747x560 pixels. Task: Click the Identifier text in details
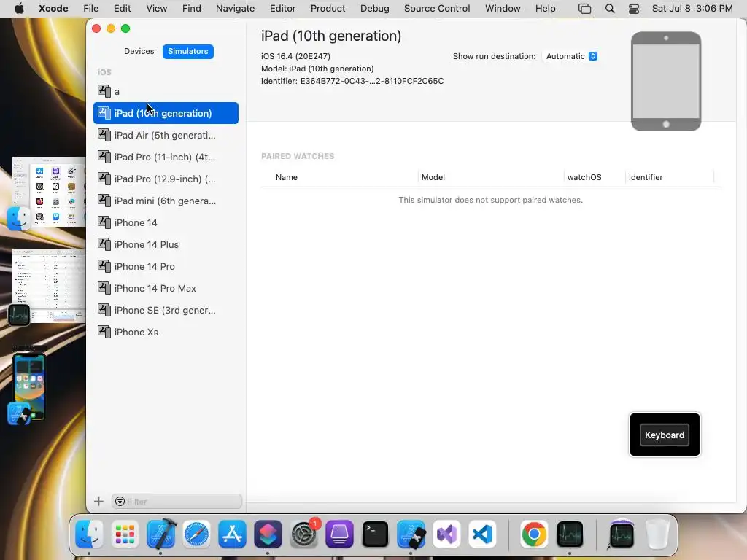click(352, 81)
